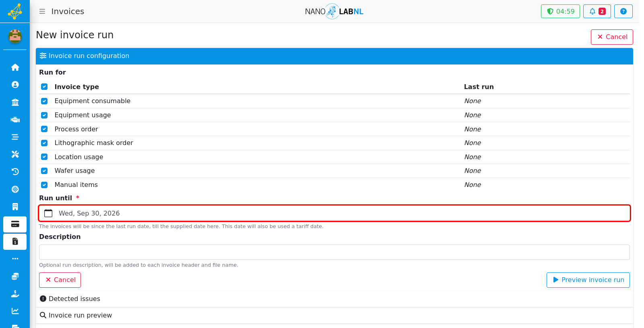644x328 pixels.
Task: Click the user avatar in sidebar
Action: pos(15,36)
